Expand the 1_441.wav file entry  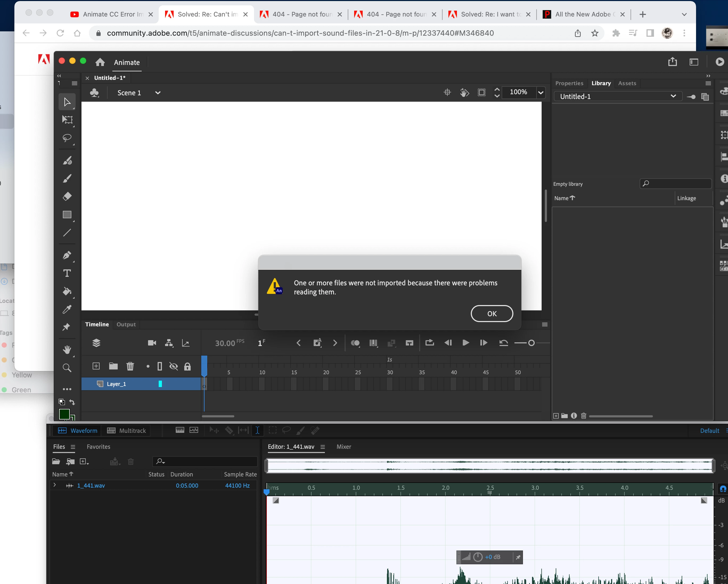55,485
